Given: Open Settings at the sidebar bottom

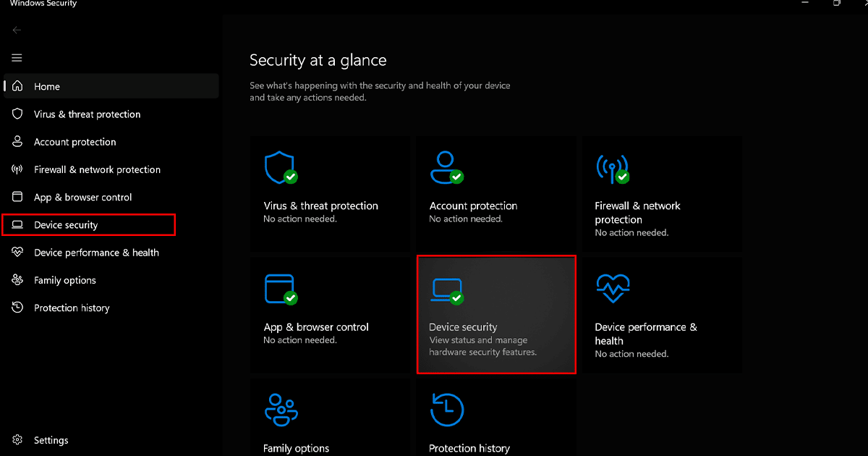Looking at the screenshot, I should (x=51, y=440).
